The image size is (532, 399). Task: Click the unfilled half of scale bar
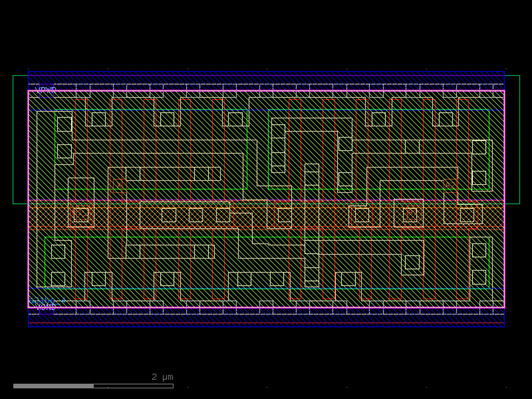click(x=133, y=386)
